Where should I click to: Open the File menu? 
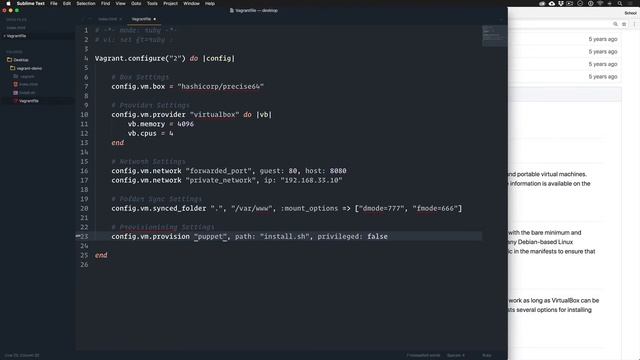point(54,3)
